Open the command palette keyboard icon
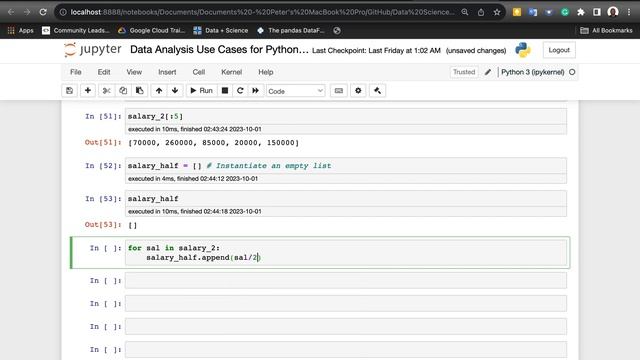This screenshot has height=360, width=640. 339,91
